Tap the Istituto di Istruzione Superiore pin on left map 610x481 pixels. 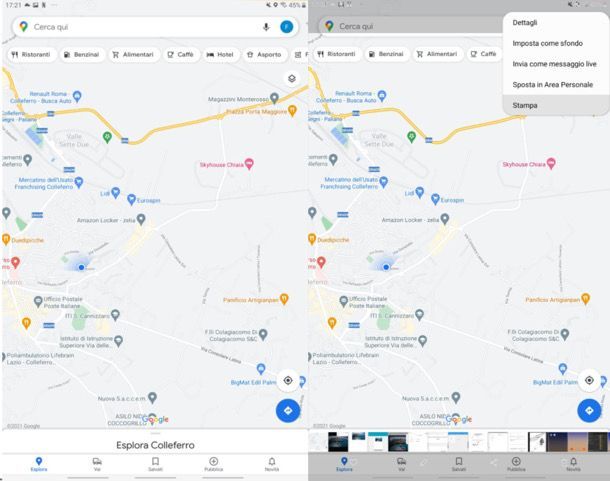click(x=119, y=341)
